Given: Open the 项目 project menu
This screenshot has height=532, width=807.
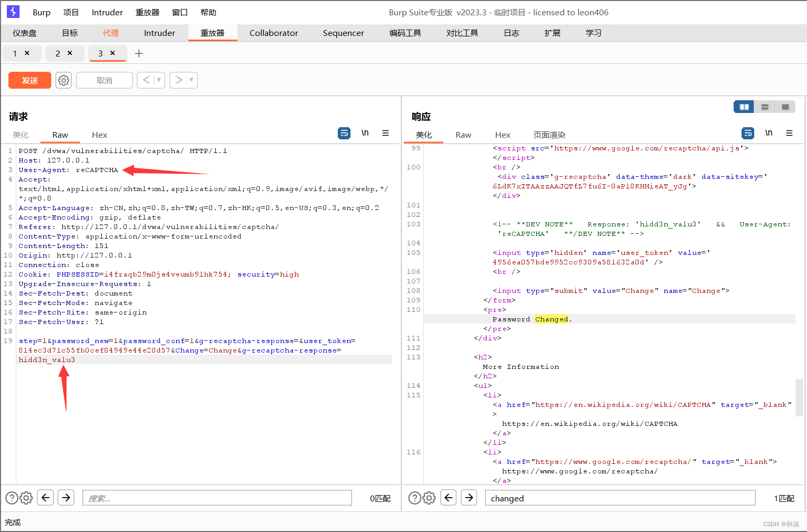Looking at the screenshot, I should 71,12.
